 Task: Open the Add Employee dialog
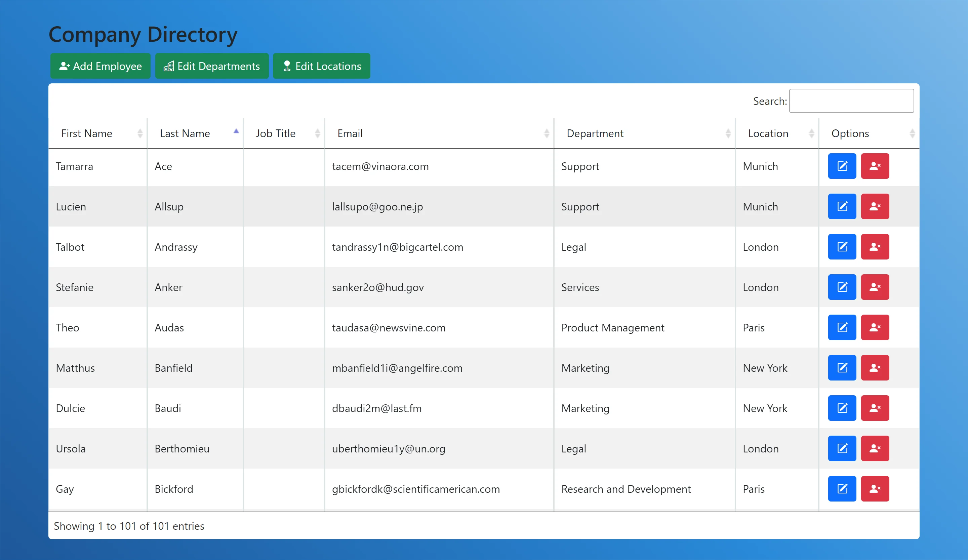pyautogui.click(x=100, y=66)
